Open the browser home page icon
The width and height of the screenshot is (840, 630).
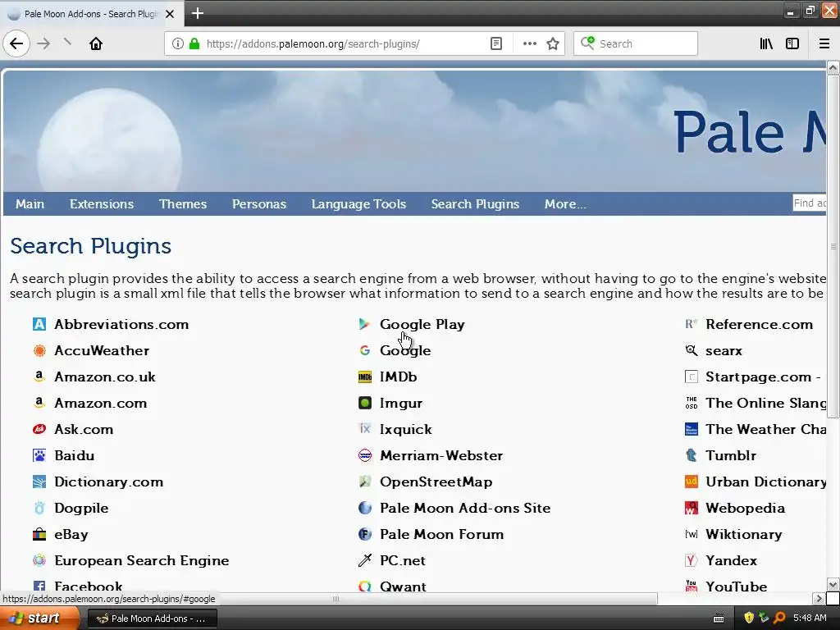96,43
